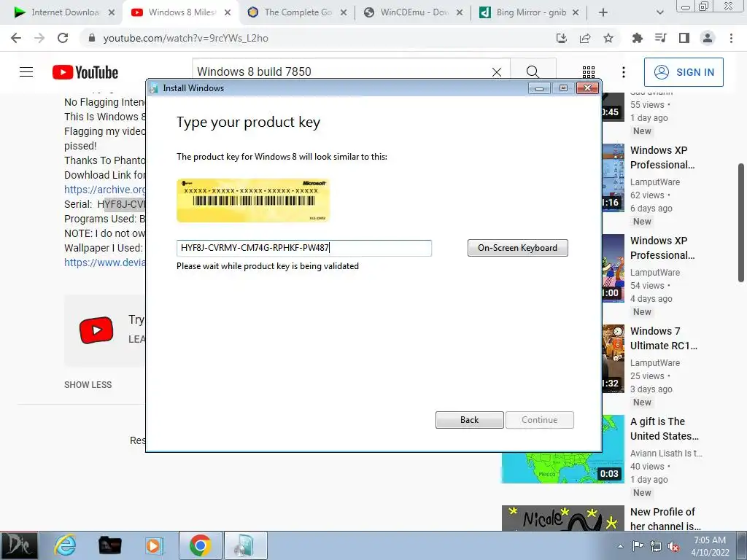Go to YouTube home via the logo
Viewport: 747px width, 560px height.
coord(85,72)
